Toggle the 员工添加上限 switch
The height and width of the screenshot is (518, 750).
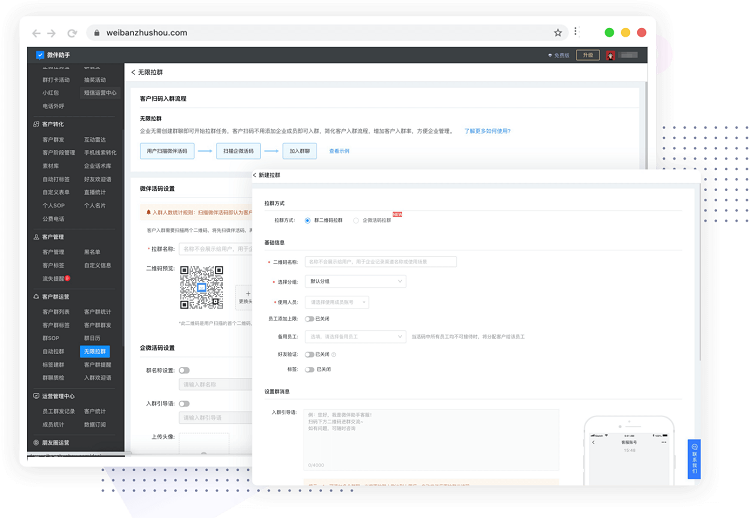(x=309, y=319)
